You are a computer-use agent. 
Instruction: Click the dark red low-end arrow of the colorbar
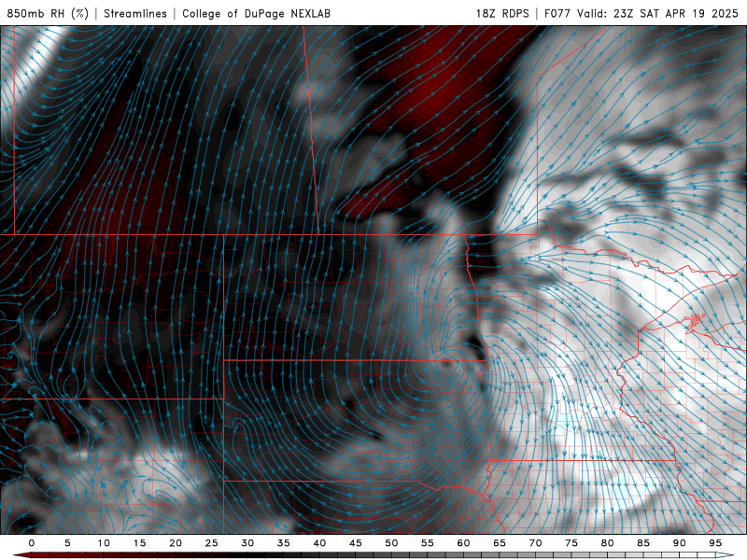[x=21, y=555]
